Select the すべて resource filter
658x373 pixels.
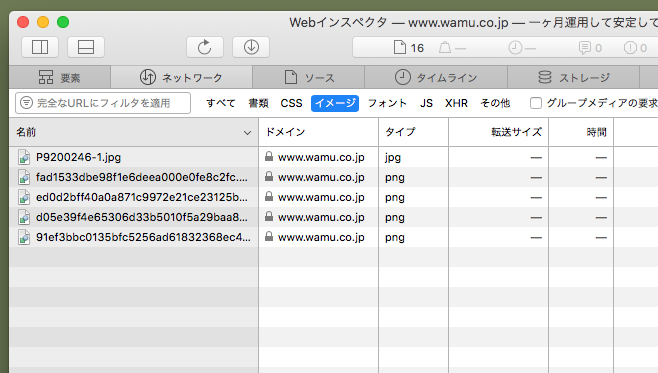pos(220,103)
